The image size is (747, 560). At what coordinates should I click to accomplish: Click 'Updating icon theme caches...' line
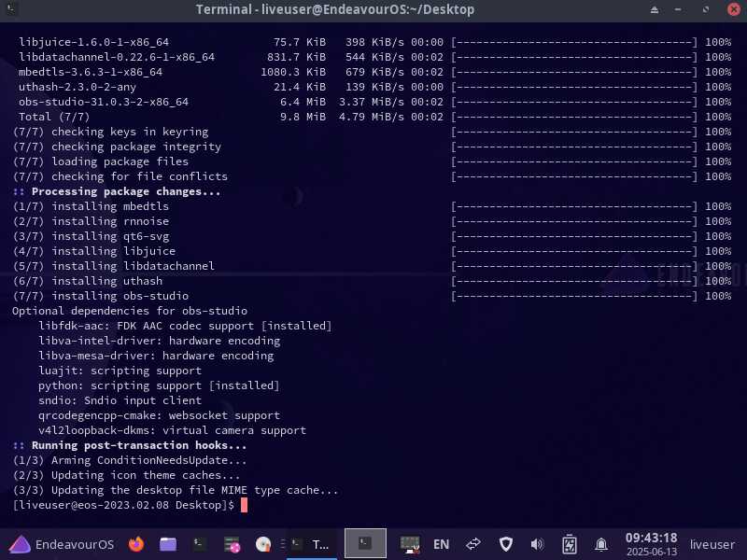pyautogui.click(x=126, y=475)
